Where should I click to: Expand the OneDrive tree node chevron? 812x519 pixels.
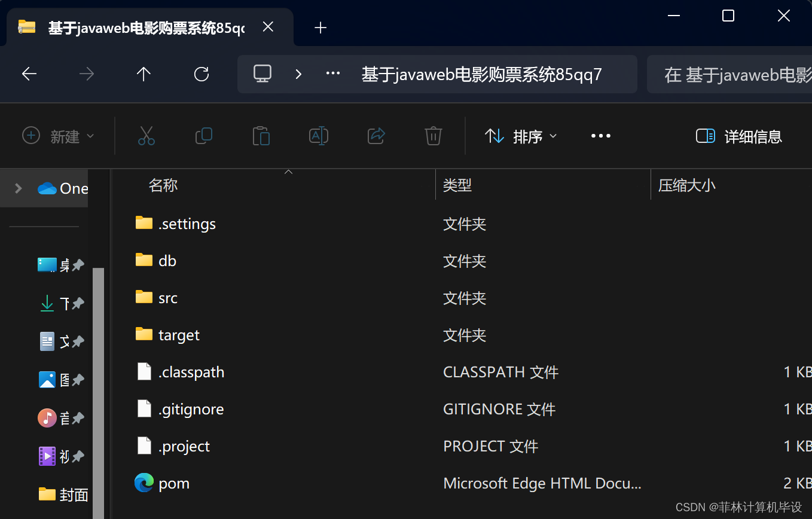tap(18, 188)
